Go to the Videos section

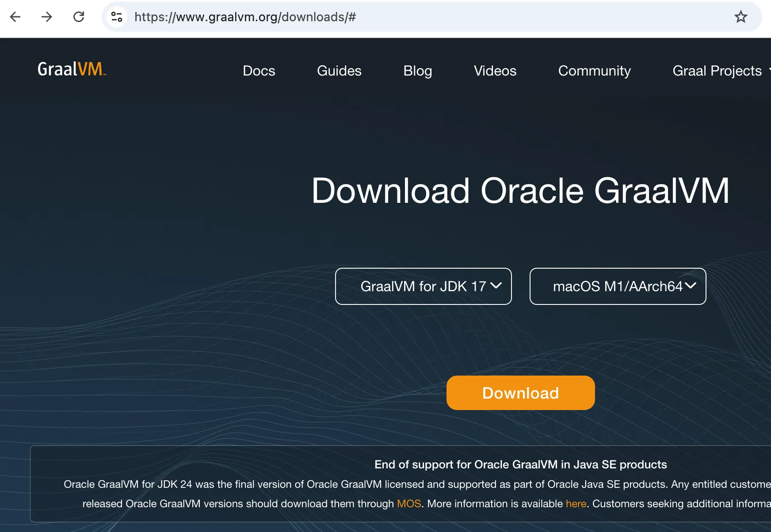point(495,71)
